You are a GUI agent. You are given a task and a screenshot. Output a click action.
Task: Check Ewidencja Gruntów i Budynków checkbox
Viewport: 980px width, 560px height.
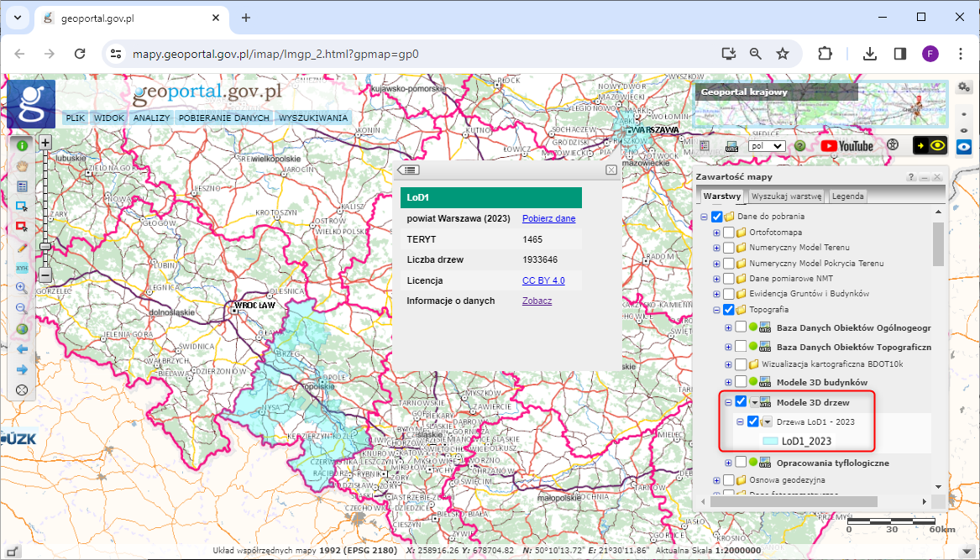coord(729,294)
